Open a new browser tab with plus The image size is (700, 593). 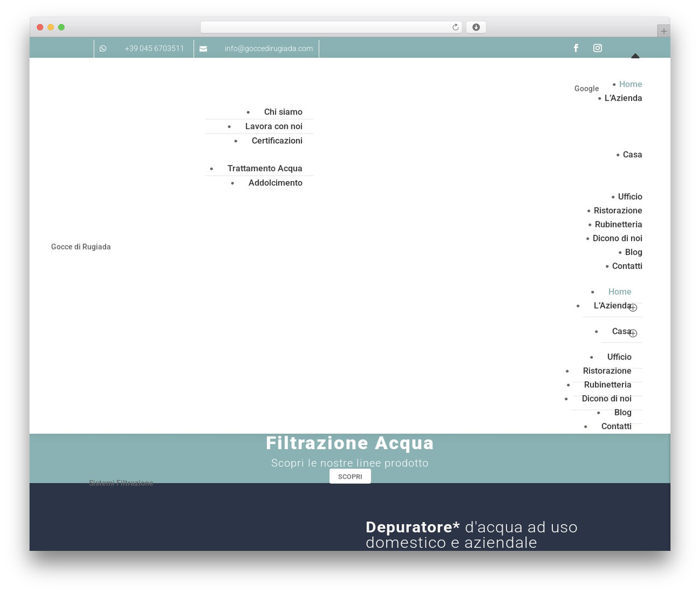[x=663, y=31]
